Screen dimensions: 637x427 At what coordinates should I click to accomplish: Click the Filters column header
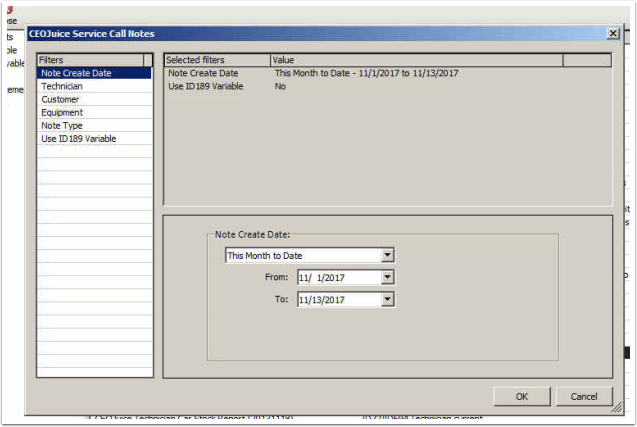tap(90, 60)
